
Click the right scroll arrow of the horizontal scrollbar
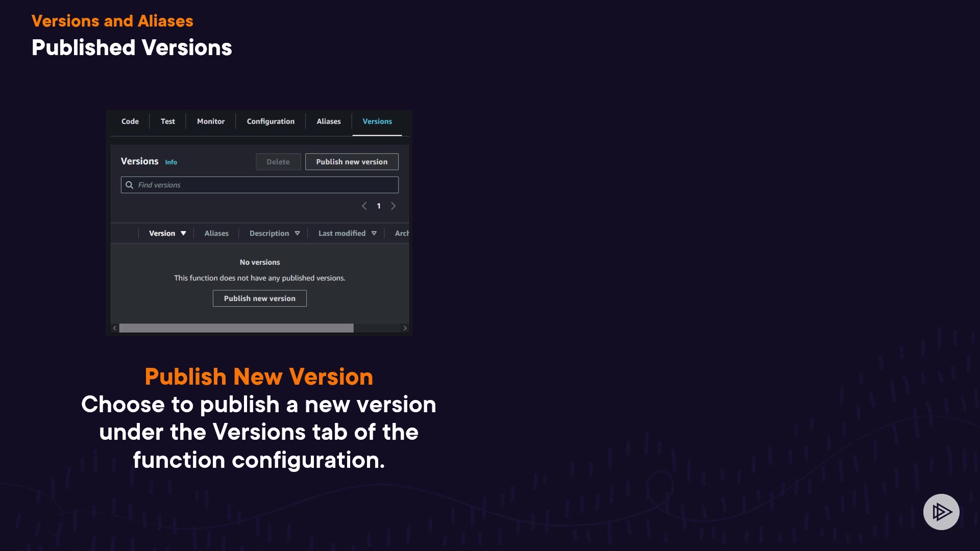405,328
